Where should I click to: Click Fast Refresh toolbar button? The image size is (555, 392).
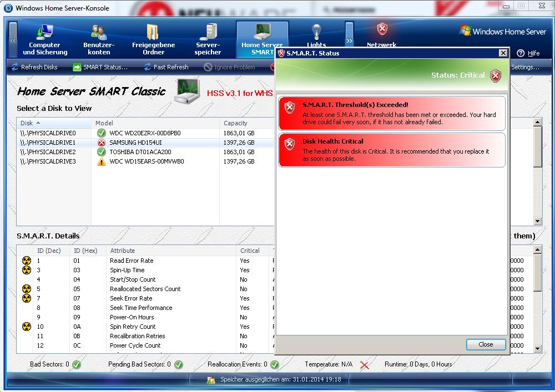[166, 67]
